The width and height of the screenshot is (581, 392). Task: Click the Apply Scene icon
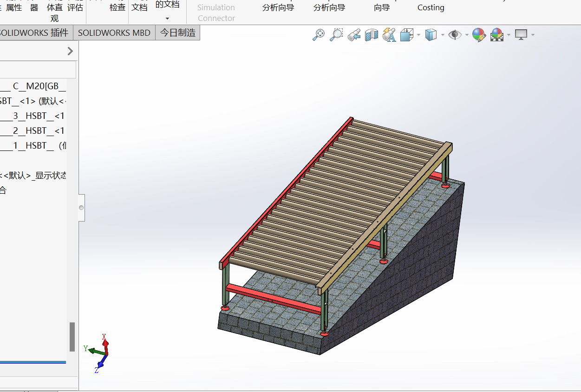[x=497, y=35]
